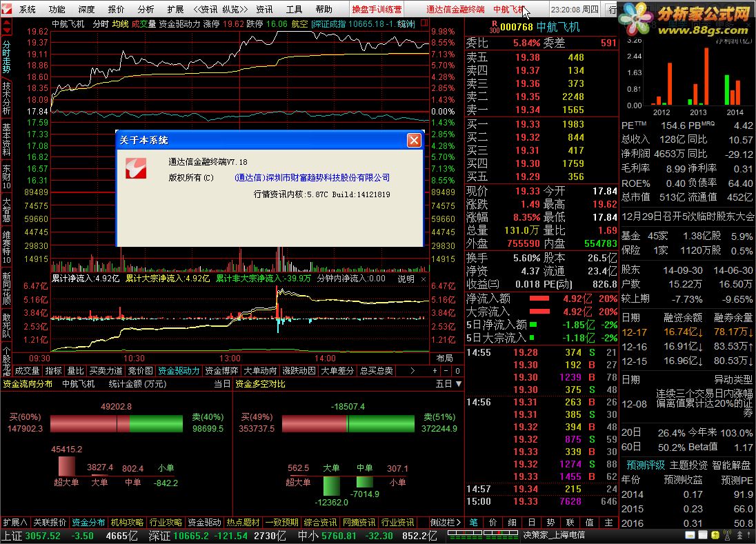This screenshot has width=756, height=544.
Task: Select the 笔 side panel tab
Action: 473,523
